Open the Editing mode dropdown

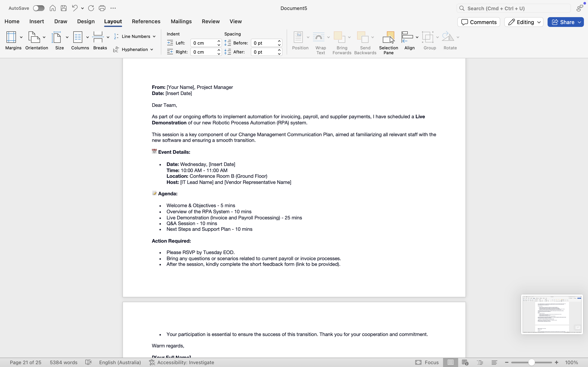(524, 22)
